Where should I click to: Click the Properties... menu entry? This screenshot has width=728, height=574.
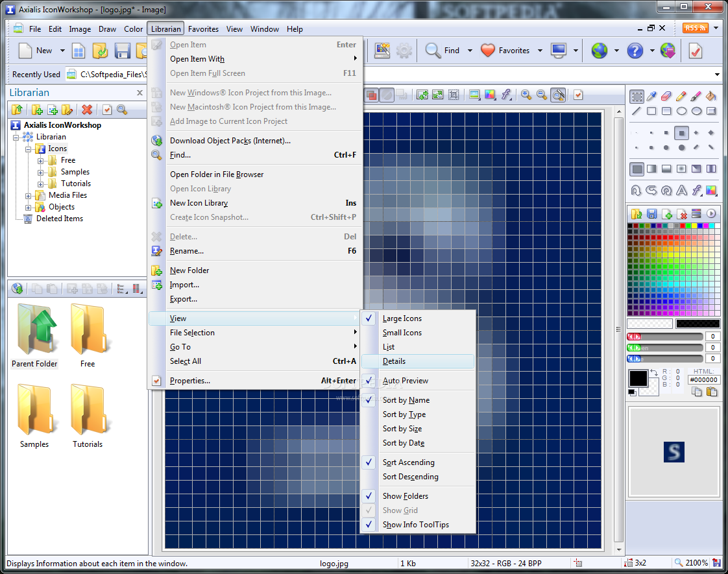pyautogui.click(x=255, y=381)
